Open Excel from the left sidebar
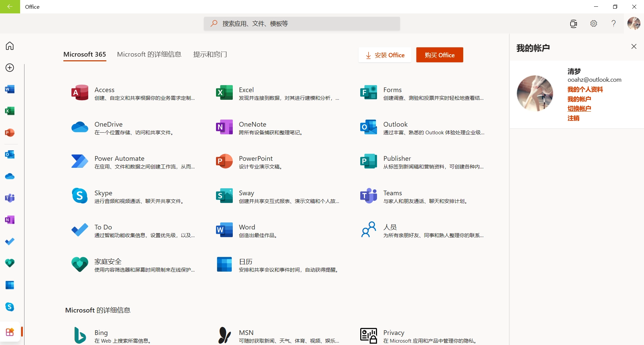Image resolution: width=644 pixels, height=345 pixels. tap(10, 111)
